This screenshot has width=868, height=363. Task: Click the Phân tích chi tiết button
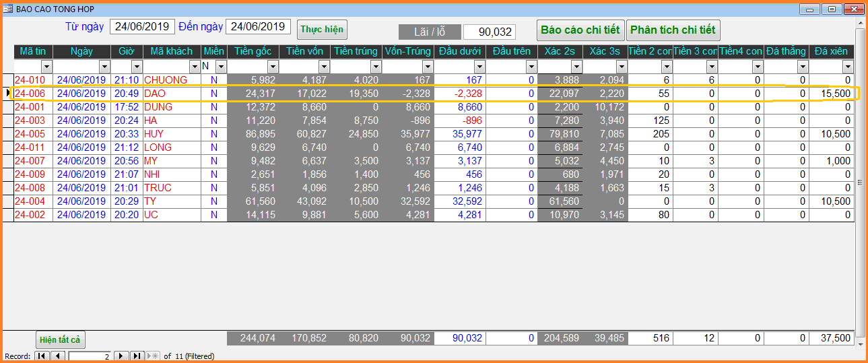[x=673, y=30]
